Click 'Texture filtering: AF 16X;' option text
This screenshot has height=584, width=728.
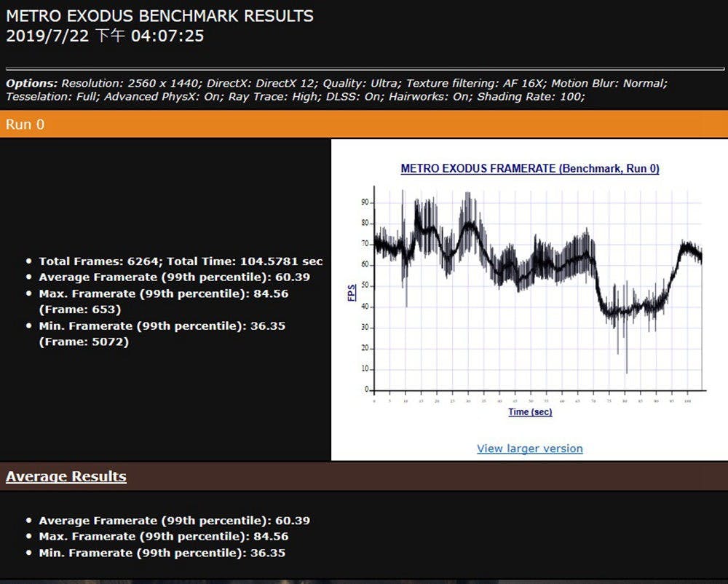tap(476, 84)
